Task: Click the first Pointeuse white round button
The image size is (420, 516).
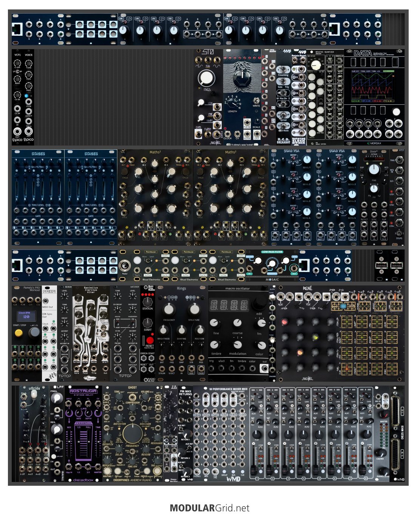Action: (x=136, y=260)
